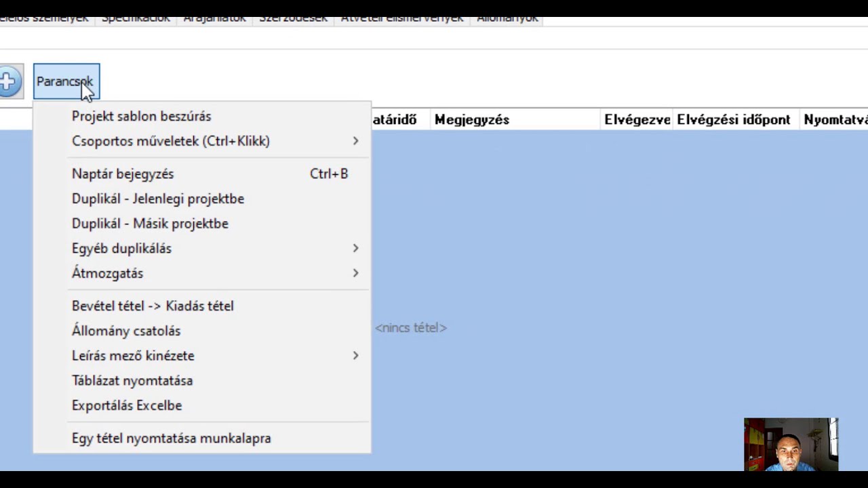868x488 pixels.
Task: Open Csoportos műveletek (Ctrl+Klikk) submenu
Action: click(x=201, y=141)
